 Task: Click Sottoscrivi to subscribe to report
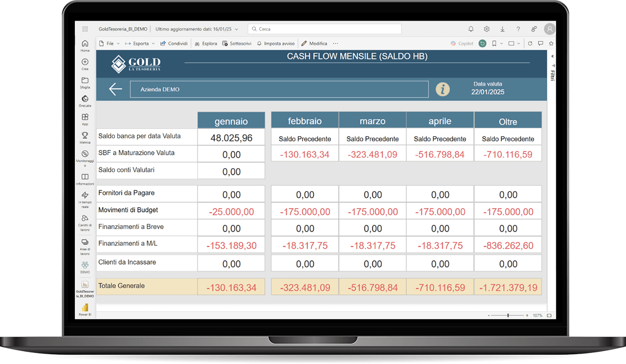[237, 43]
